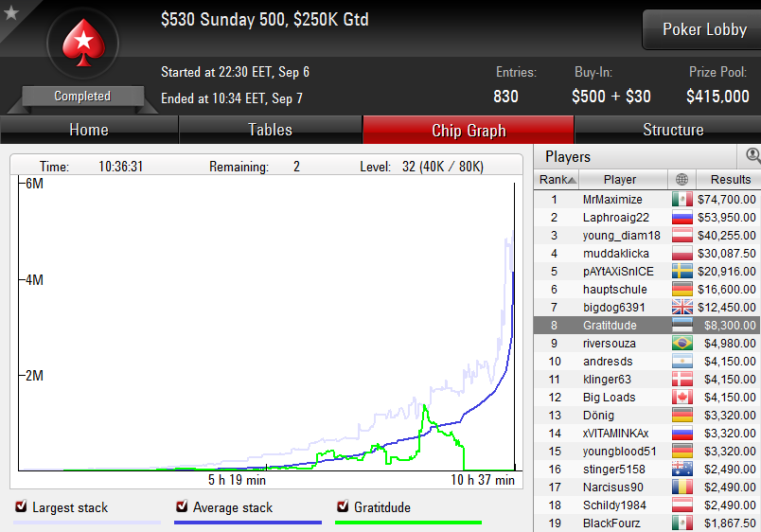
Task: Click the light purple Largest stack swatch
Action: (x=87, y=523)
